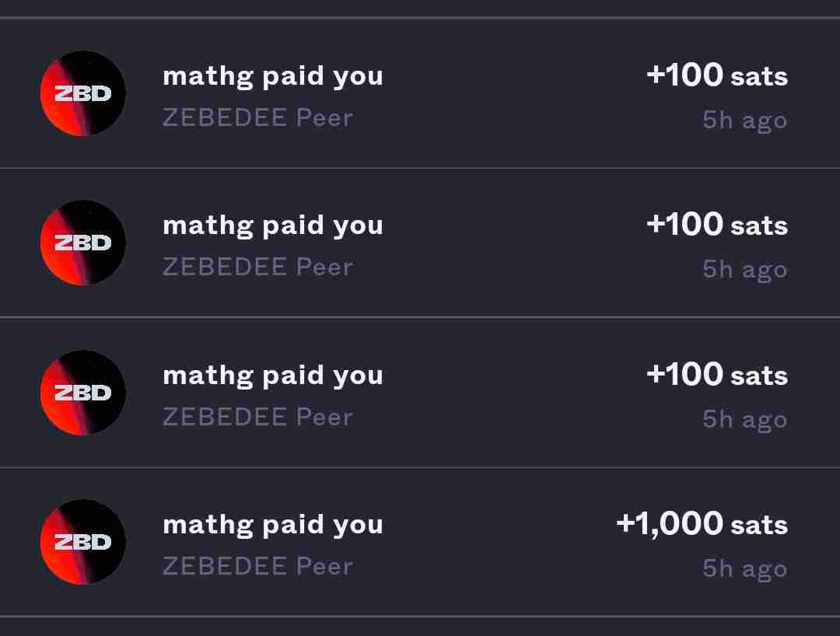Click "ZEBEDEE Peer" label in the fourth transaction
The height and width of the screenshot is (636, 840).
(x=257, y=567)
